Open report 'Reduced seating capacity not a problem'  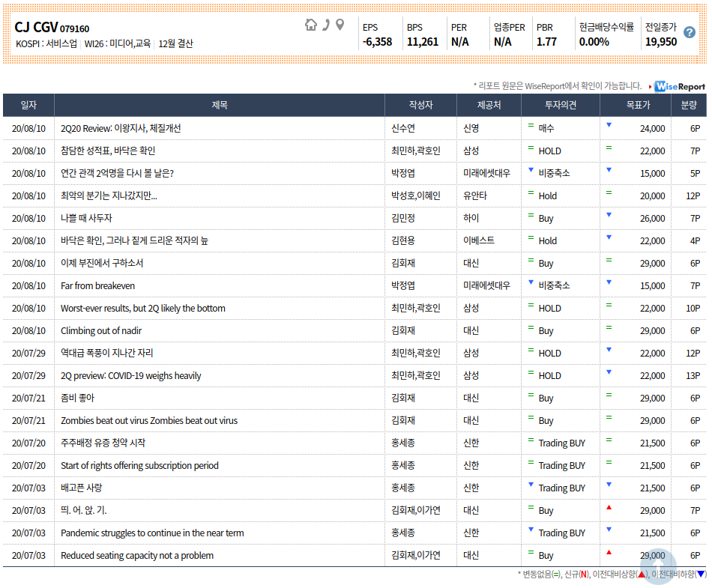coord(137,555)
